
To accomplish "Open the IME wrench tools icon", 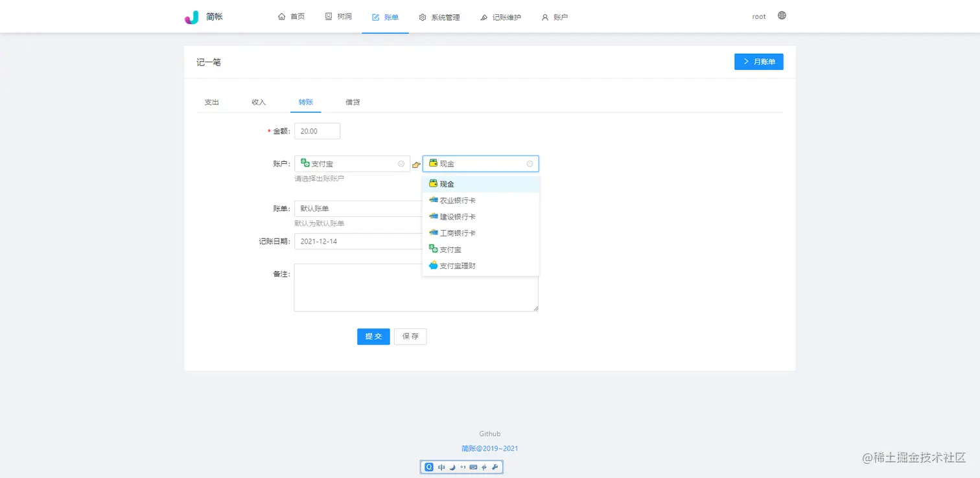I will [x=495, y=467].
